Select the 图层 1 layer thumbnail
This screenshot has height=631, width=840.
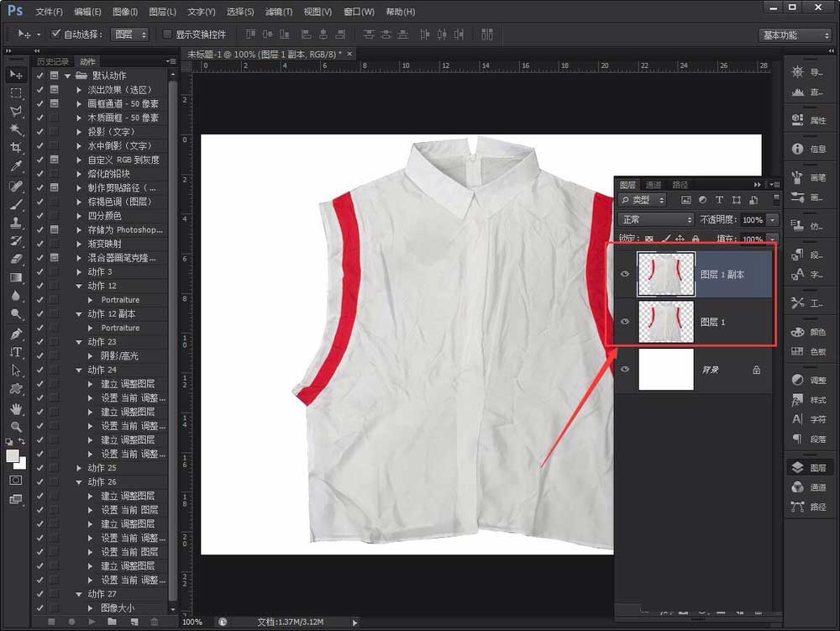coord(666,322)
